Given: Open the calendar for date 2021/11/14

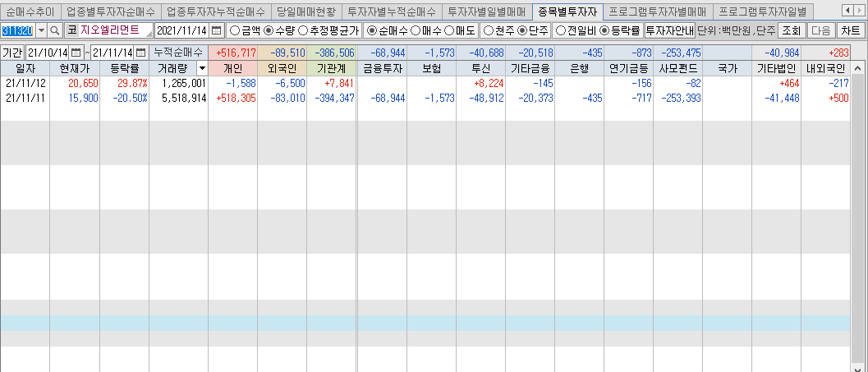Looking at the screenshot, I should point(217,30).
